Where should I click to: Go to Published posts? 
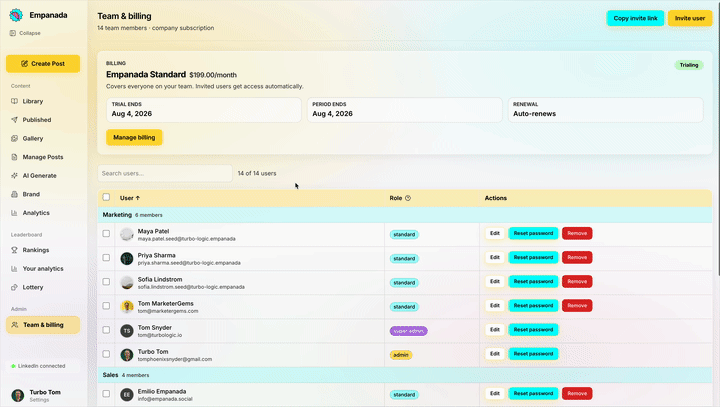pyautogui.click(x=43, y=119)
